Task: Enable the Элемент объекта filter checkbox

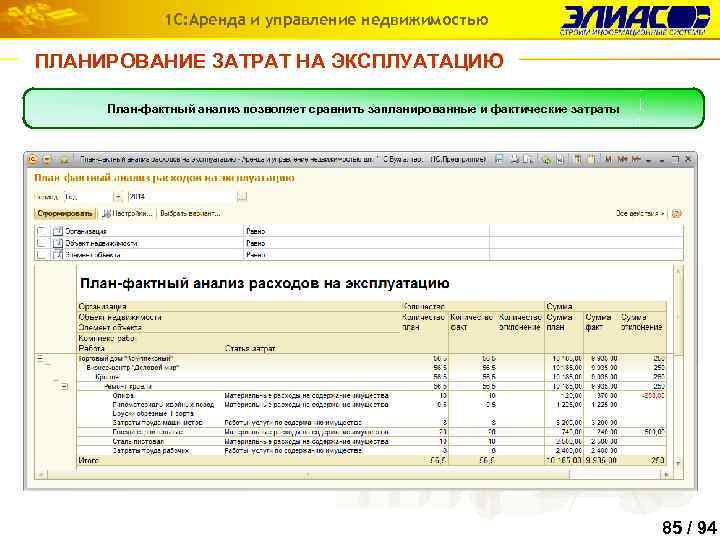Action: (x=42, y=254)
